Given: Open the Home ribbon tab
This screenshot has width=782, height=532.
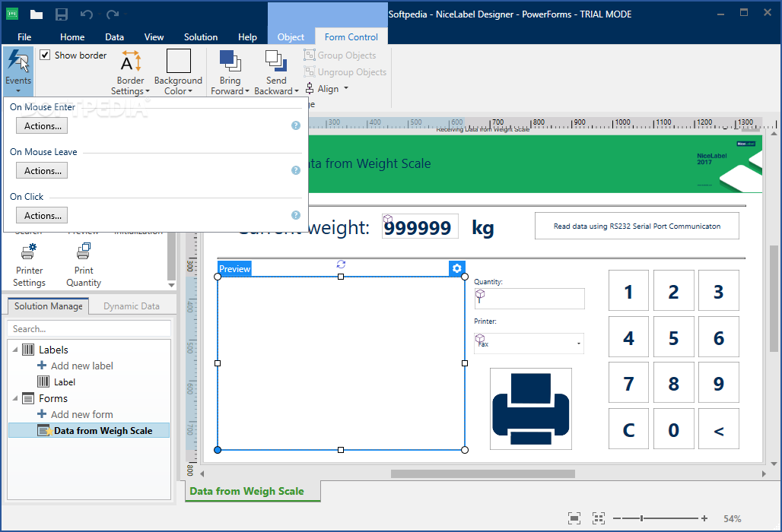Looking at the screenshot, I should point(72,37).
